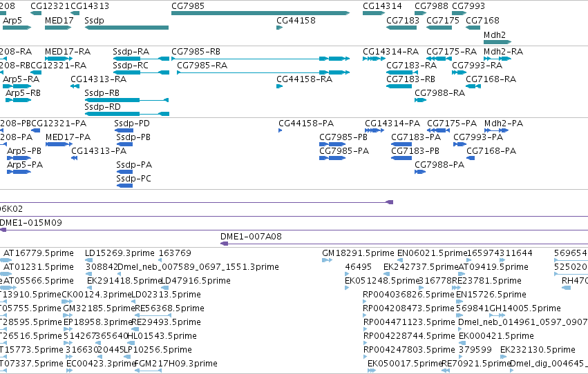Select the CG7183-PA protein label
This screenshot has height=374, width=588.
click(x=416, y=137)
